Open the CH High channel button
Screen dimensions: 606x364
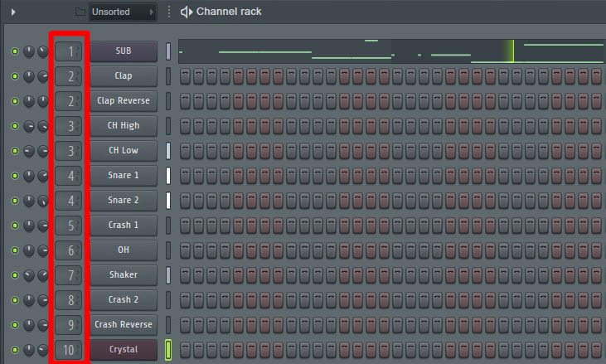124,125
